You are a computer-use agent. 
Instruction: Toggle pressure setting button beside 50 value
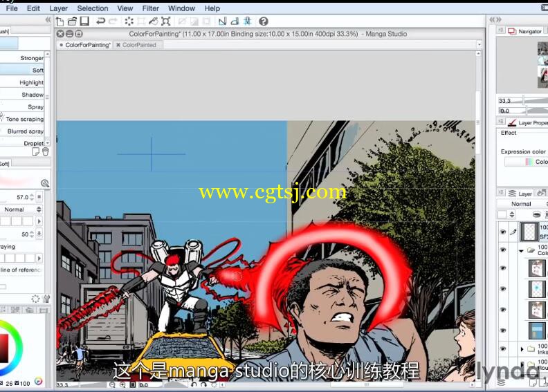(39, 234)
